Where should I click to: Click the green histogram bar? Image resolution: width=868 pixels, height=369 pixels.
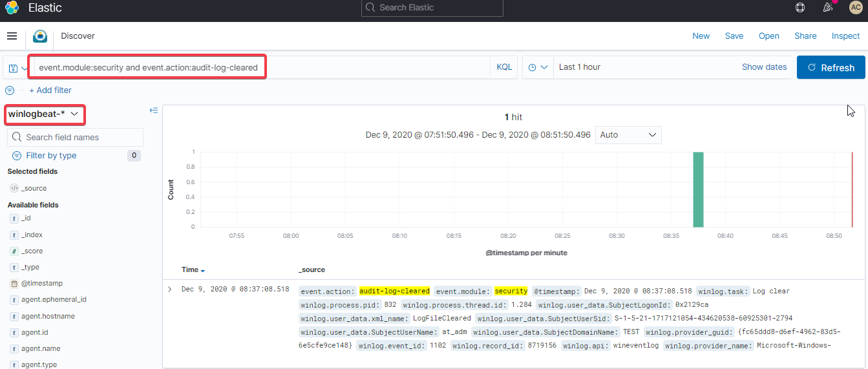click(698, 189)
